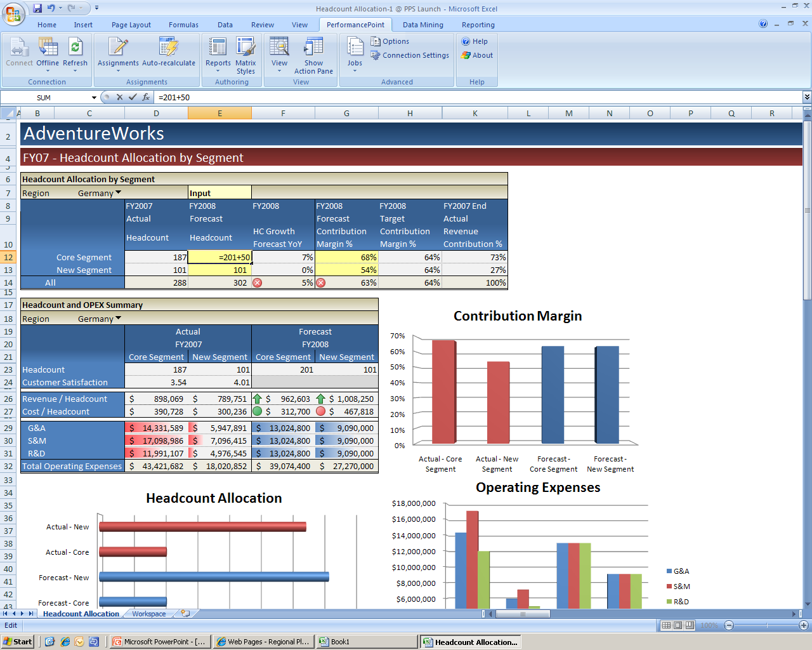Select row header 12
Image resolution: width=812 pixels, height=650 pixels.
8,257
